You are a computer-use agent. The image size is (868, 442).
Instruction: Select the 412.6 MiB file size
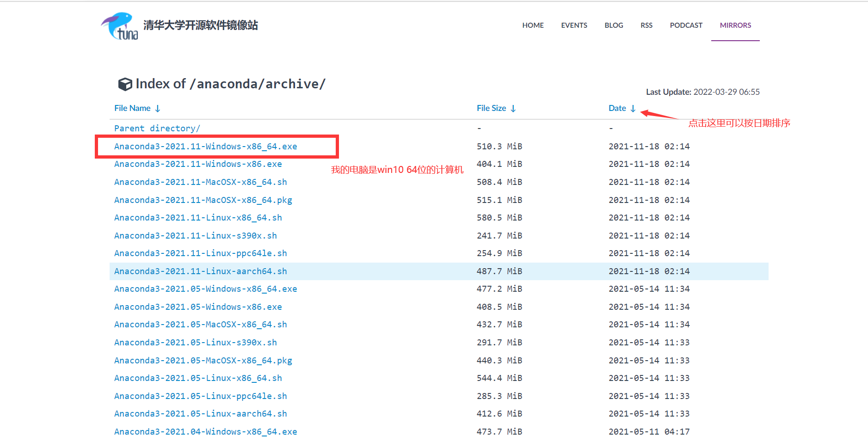click(499, 414)
